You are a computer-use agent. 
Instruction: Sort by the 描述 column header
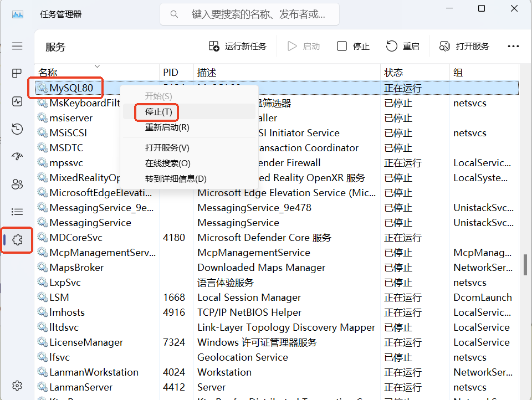[x=287, y=72]
